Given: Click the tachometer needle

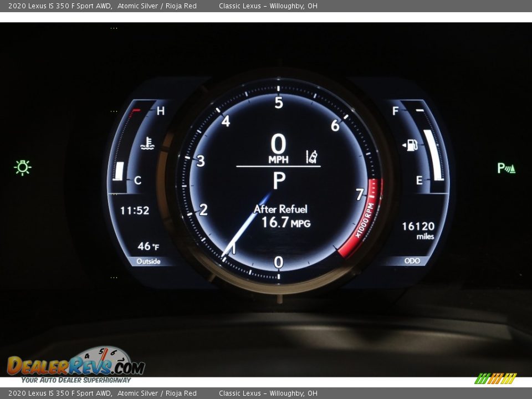Looking at the screenshot, I should [247, 225].
